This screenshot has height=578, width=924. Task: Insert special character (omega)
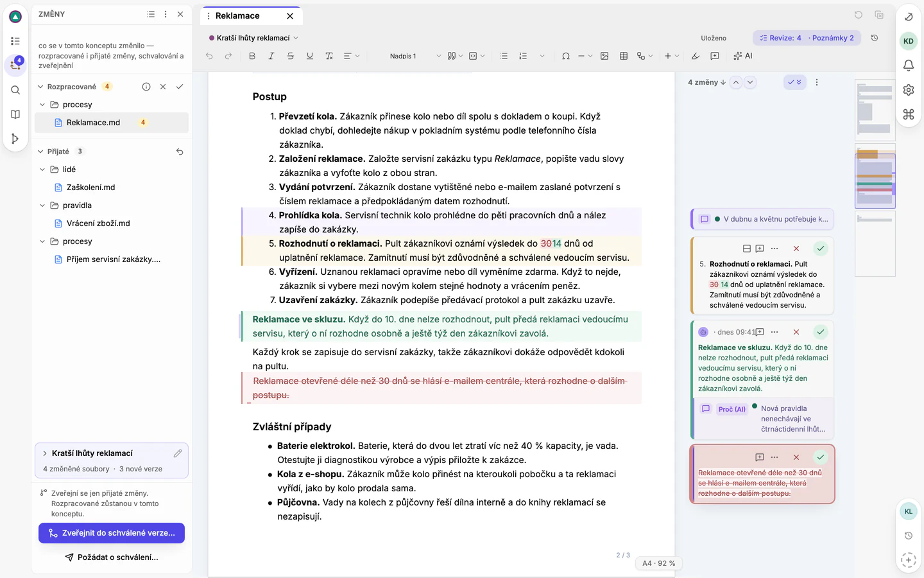click(566, 56)
